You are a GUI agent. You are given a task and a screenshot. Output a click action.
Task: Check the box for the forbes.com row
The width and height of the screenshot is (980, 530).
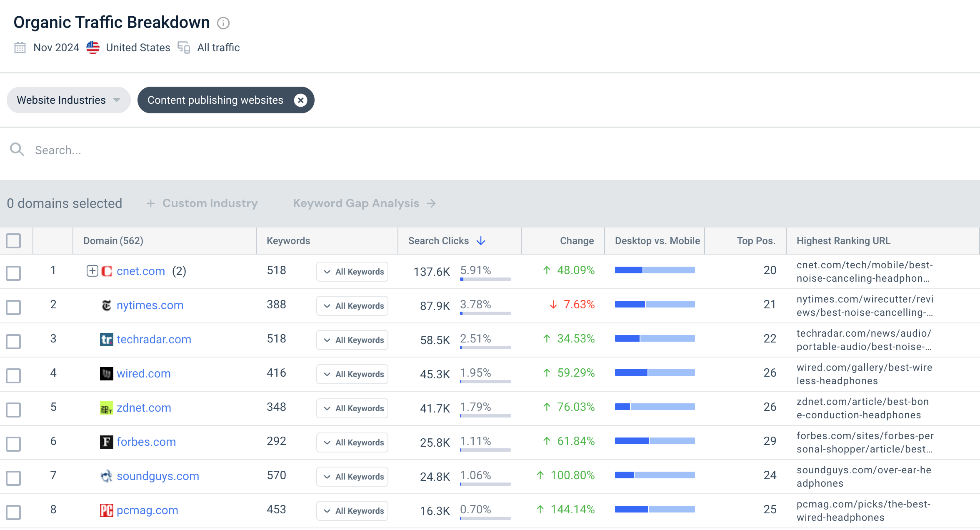coord(13,444)
